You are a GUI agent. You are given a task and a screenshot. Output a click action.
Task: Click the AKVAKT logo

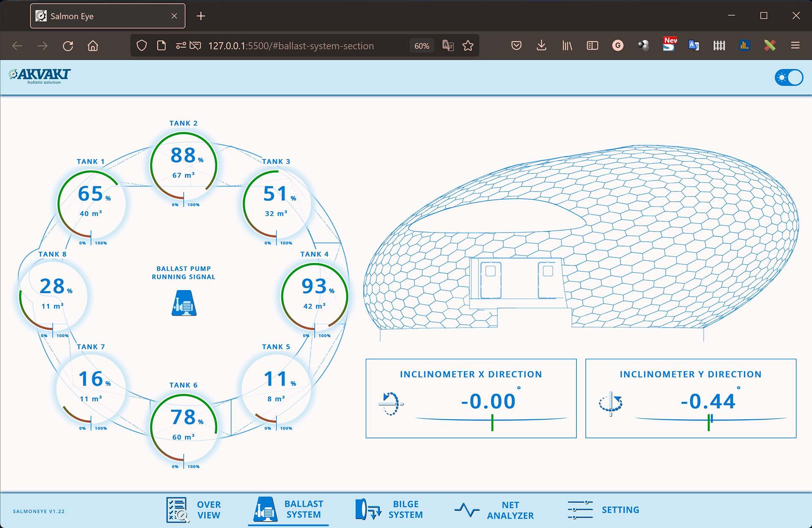[40, 76]
